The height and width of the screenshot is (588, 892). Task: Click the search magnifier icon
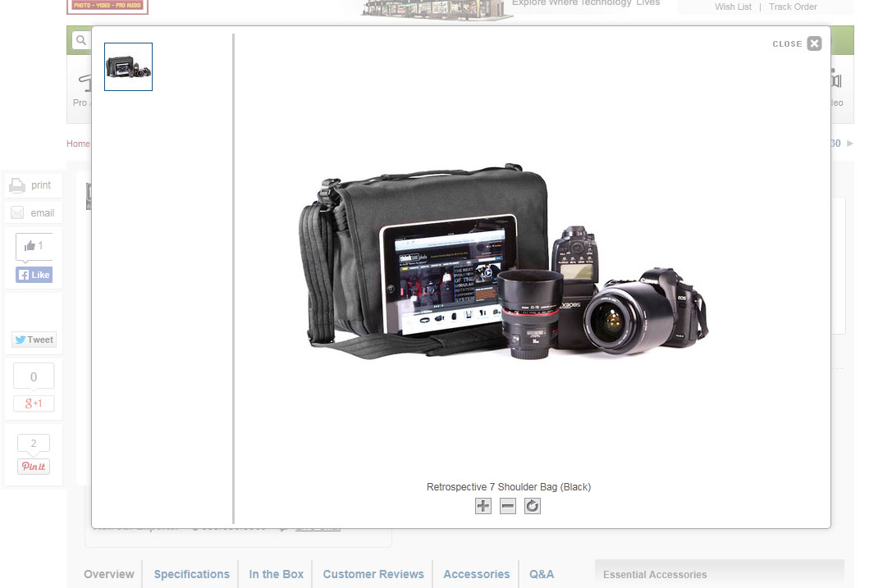tap(81, 40)
